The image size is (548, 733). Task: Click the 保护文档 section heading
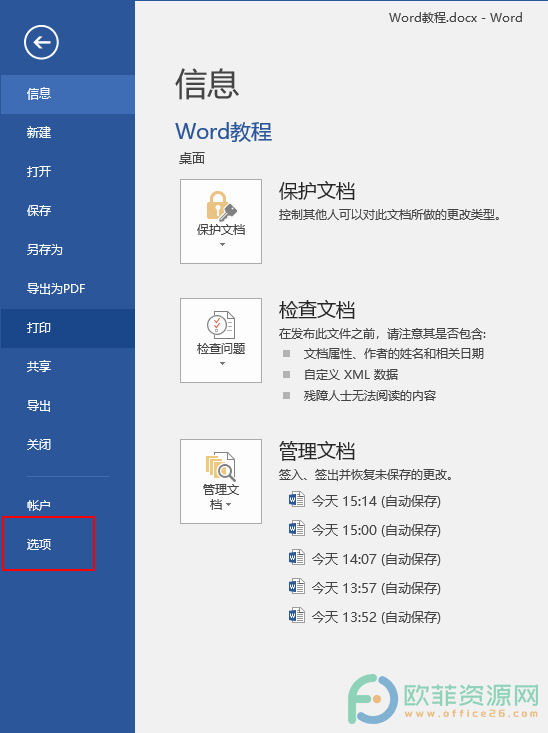click(317, 191)
